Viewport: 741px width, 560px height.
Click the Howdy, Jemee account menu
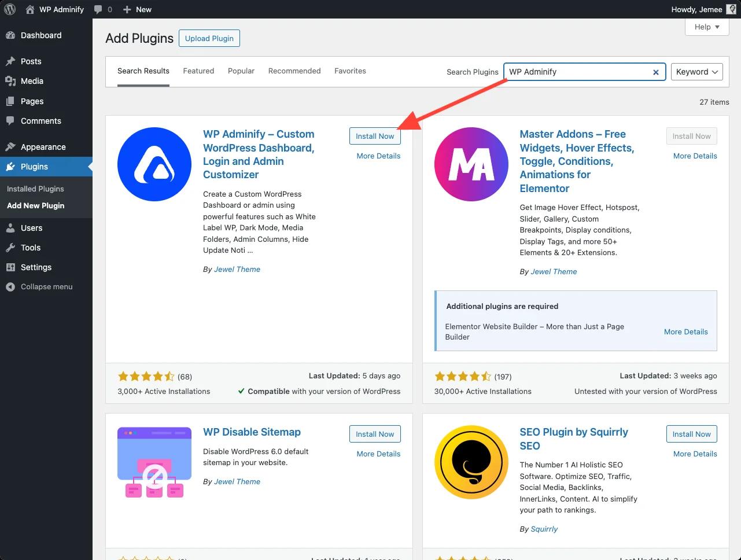click(703, 9)
